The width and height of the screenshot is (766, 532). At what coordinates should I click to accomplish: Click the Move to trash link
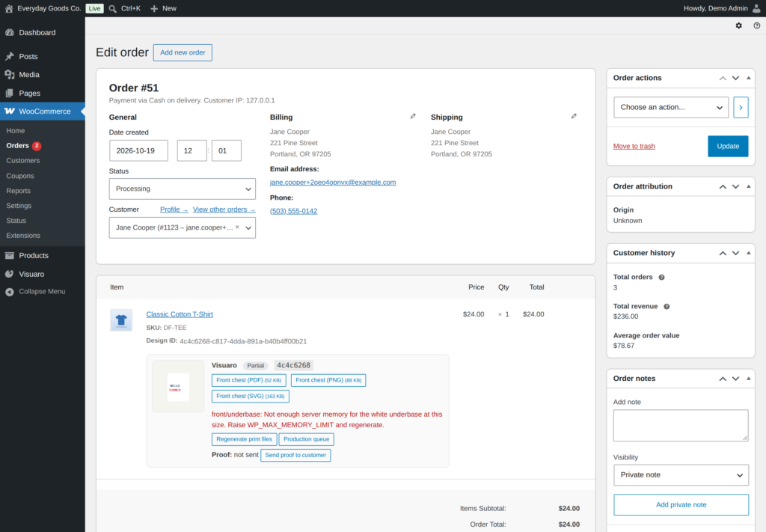(634, 146)
